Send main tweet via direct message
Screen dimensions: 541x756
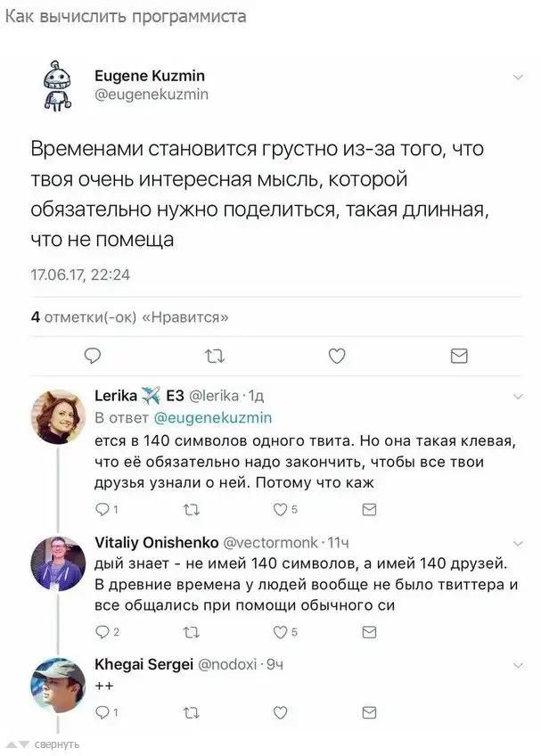point(459,357)
